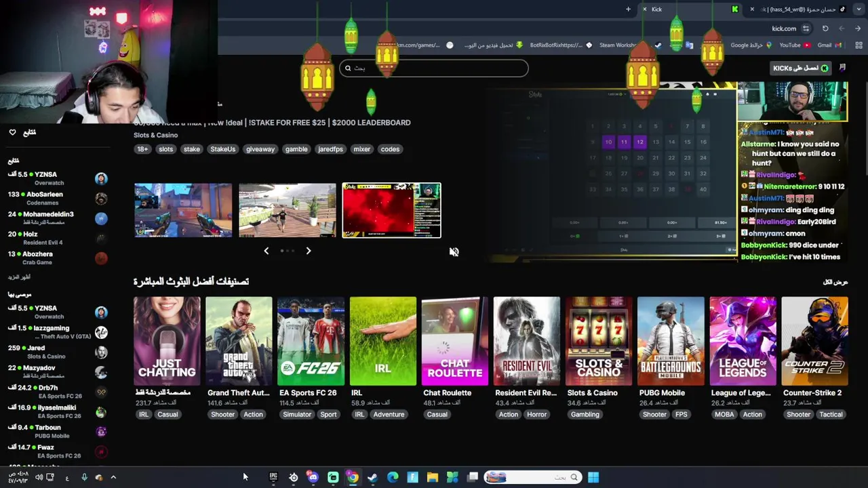Image resolution: width=868 pixels, height=488 pixels.
Task: Open the Kick logo icon beside the KICKs button
Action: pyautogui.click(x=842, y=68)
